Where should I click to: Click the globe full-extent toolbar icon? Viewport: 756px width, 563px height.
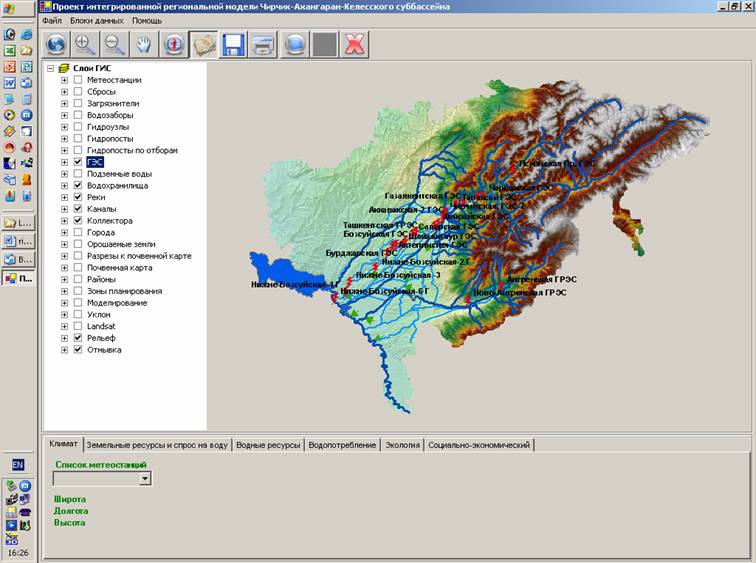click(x=56, y=44)
